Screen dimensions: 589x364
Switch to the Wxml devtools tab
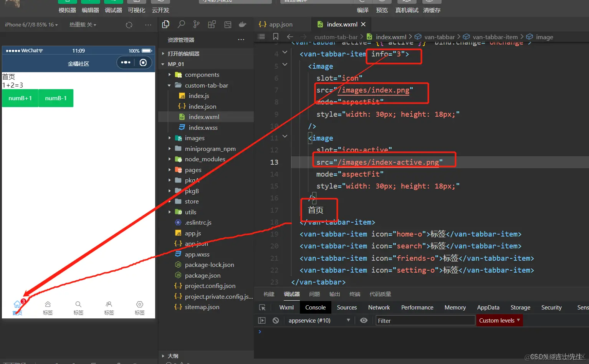286,308
